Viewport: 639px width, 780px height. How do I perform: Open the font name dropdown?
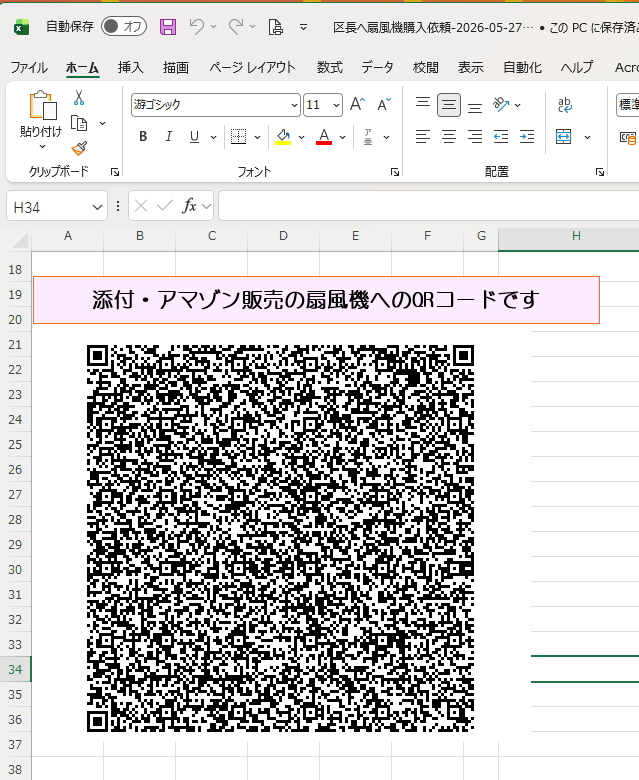(294, 105)
